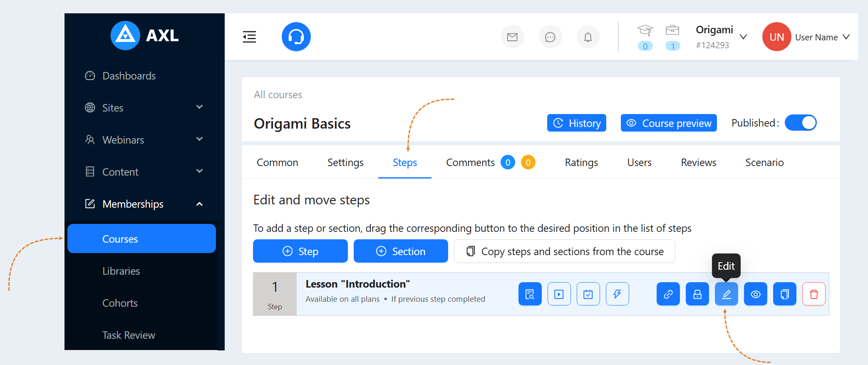Click the headset support icon
Image resolution: width=868 pixels, height=365 pixels.
[296, 37]
